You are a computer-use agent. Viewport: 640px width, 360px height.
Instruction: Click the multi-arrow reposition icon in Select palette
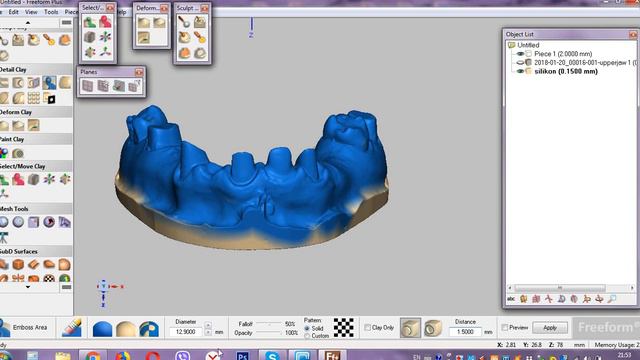click(x=105, y=37)
